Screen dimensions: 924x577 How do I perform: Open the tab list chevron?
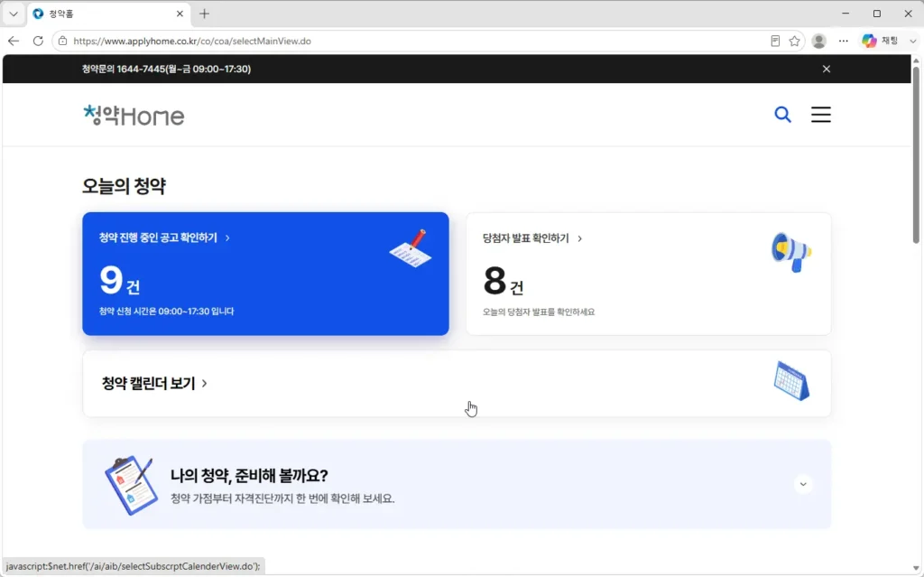pos(13,14)
